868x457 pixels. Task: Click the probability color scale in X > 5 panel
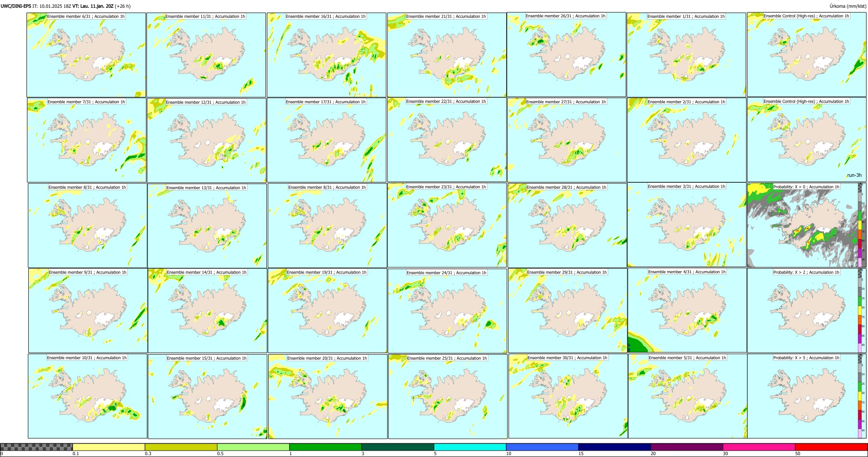(x=861, y=396)
